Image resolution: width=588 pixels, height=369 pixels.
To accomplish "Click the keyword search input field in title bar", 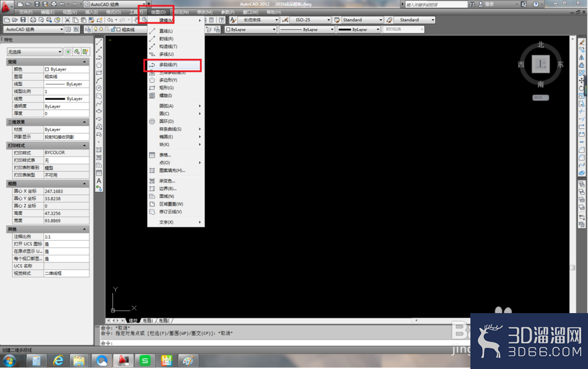I will 436,5.
